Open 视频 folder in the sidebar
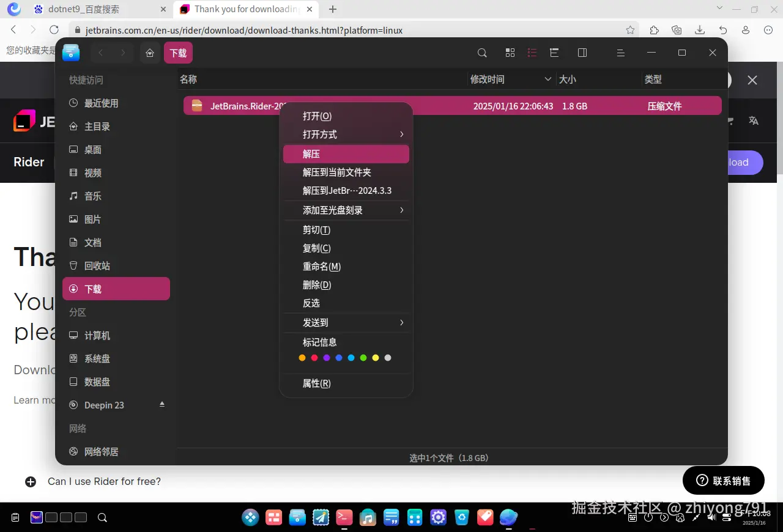This screenshot has height=532, width=783. [116, 173]
